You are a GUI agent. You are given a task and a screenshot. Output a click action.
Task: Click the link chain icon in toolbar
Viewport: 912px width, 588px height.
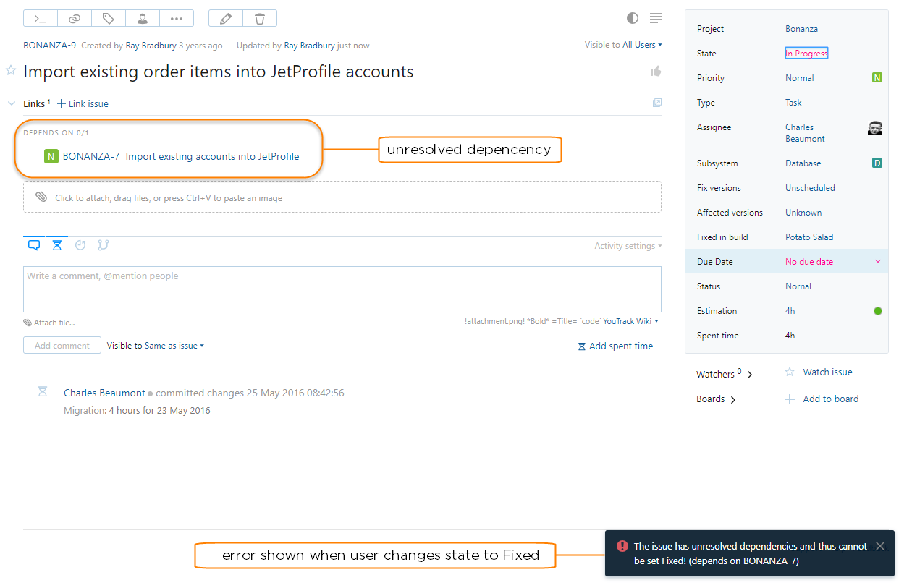(x=75, y=19)
